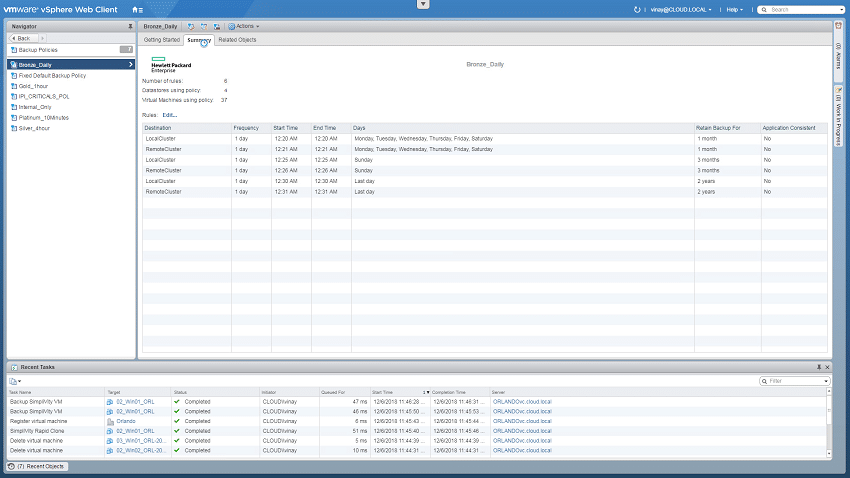Image resolution: width=850 pixels, height=478 pixels.
Task: Click the refresh icon in the top bar
Action: click(637, 10)
